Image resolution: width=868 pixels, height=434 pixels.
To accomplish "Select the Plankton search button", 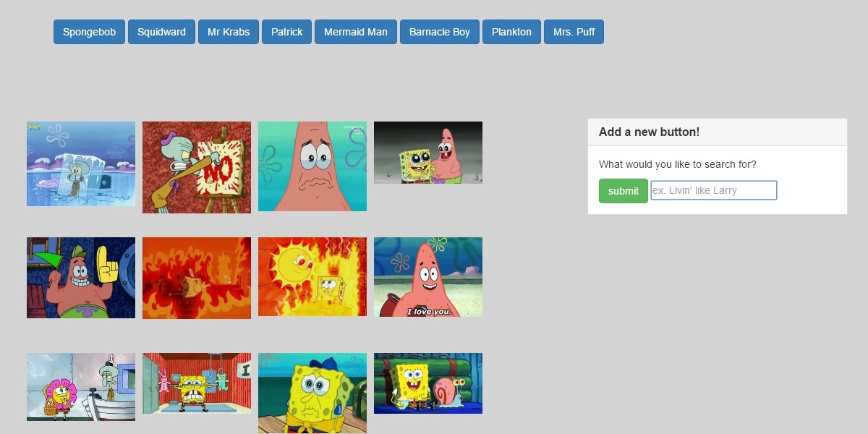I will click(511, 32).
